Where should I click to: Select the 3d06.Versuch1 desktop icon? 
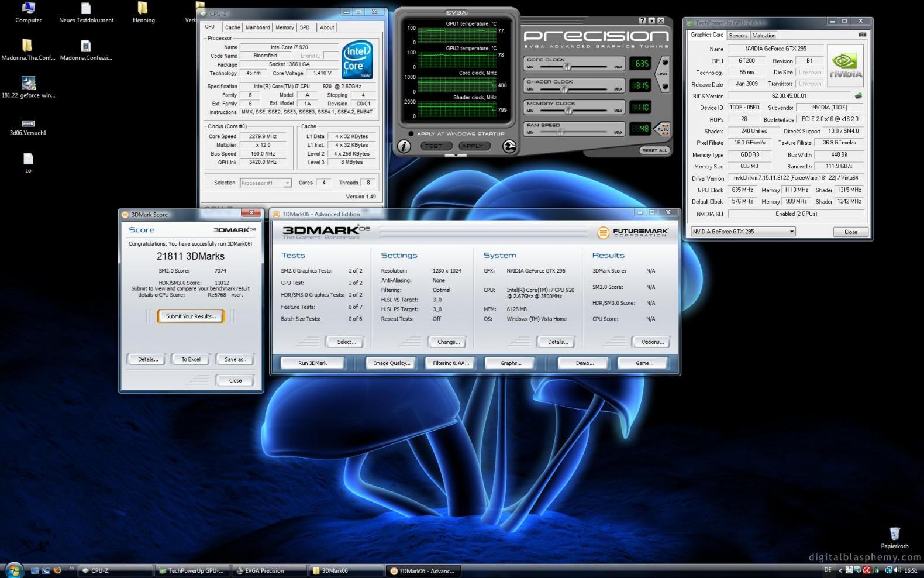click(28, 126)
